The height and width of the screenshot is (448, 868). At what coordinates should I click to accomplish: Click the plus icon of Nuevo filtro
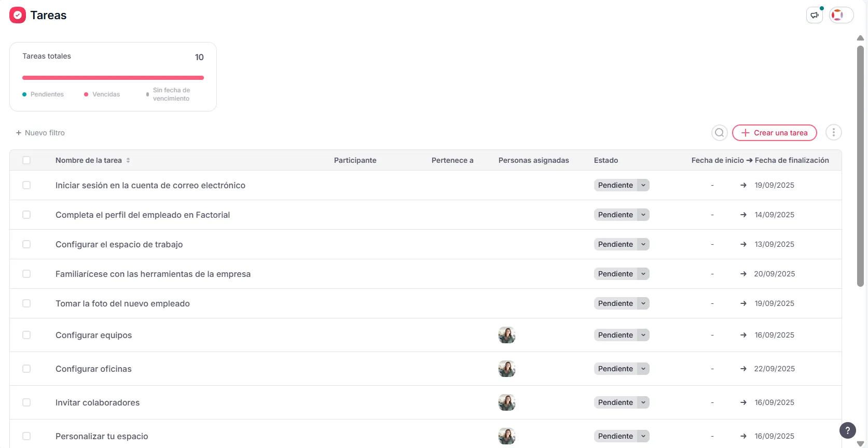19,133
